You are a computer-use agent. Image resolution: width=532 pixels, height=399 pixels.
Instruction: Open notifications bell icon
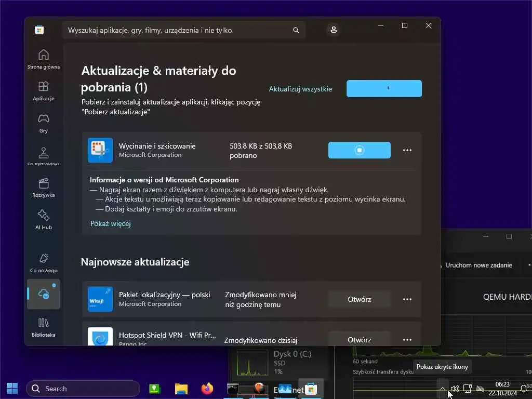[x=524, y=389]
